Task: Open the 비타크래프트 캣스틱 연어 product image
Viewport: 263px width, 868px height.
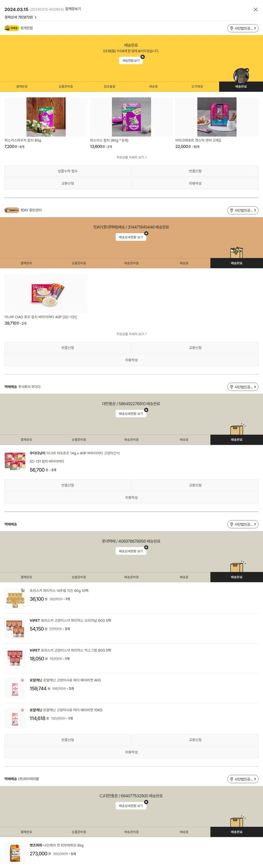Action: coord(217,117)
